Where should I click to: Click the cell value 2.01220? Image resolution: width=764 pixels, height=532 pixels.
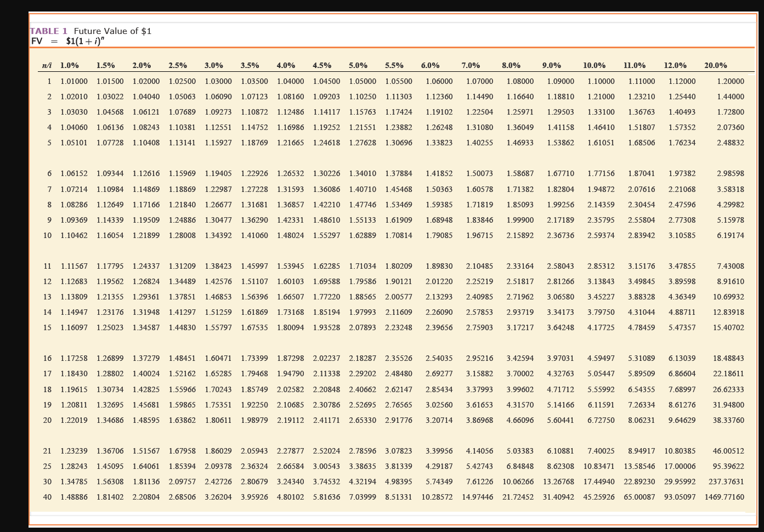click(439, 281)
